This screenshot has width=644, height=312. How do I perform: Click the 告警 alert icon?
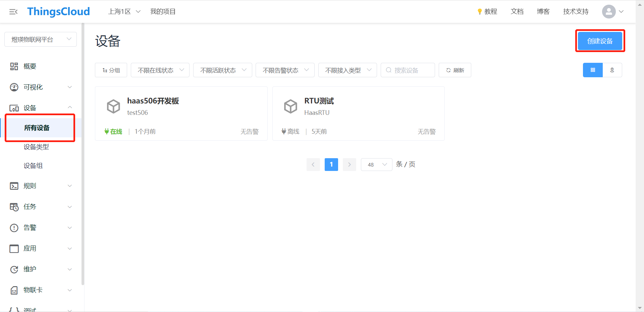click(x=14, y=228)
